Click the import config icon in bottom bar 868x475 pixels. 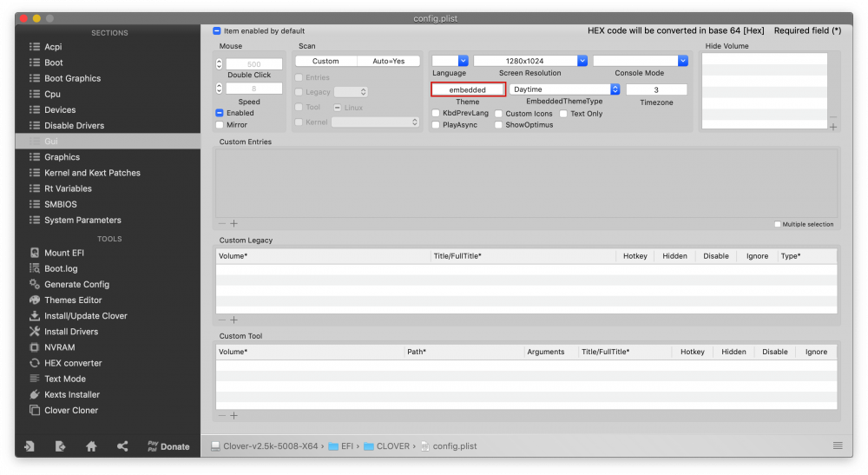[30, 446]
